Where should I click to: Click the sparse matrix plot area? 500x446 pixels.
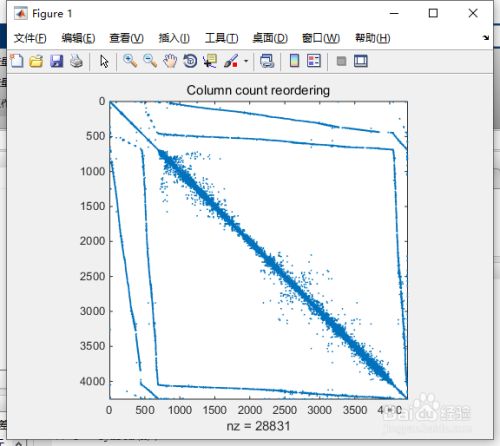click(x=258, y=250)
